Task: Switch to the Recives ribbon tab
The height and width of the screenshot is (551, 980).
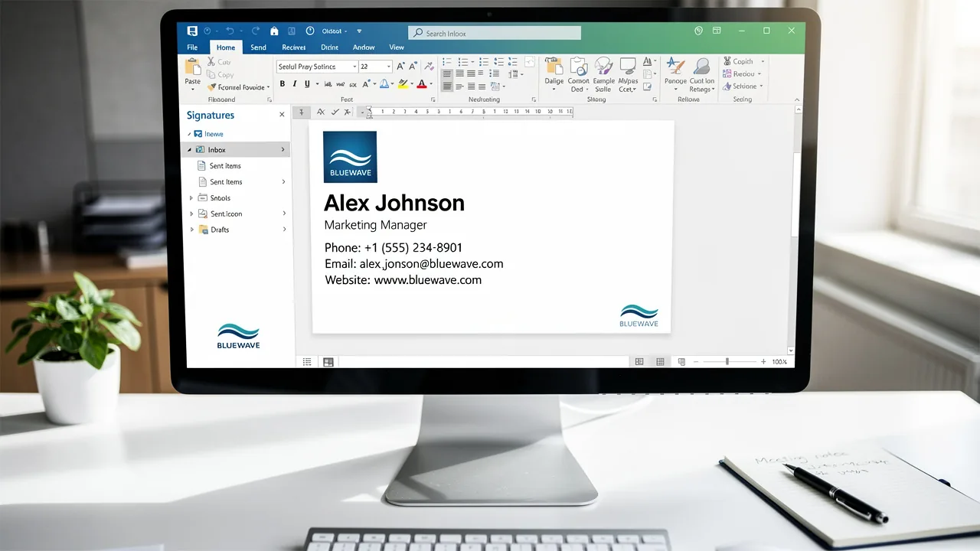Action: [x=294, y=47]
